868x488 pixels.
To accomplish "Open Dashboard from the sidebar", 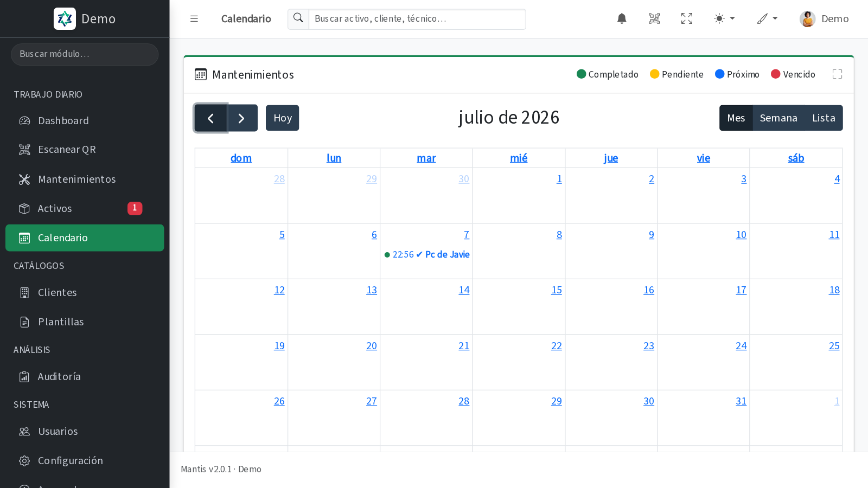I will [85, 120].
